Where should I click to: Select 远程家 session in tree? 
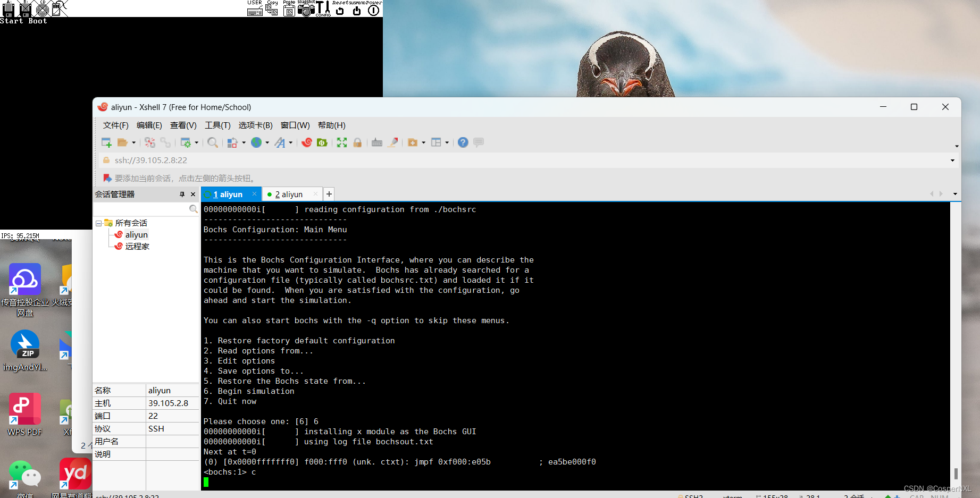(x=137, y=247)
